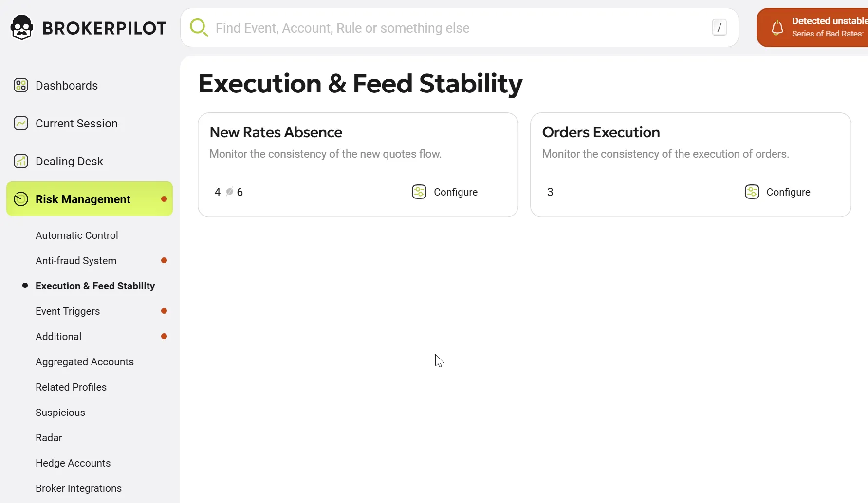Click the New Rates Absence configure sliders icon

point(419,192)
